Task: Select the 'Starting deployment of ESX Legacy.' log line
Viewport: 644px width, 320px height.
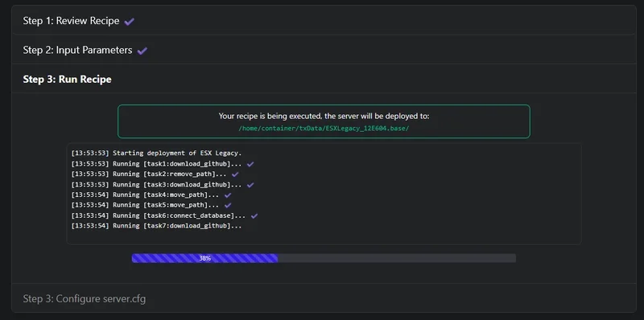Action: click(156, 153)
